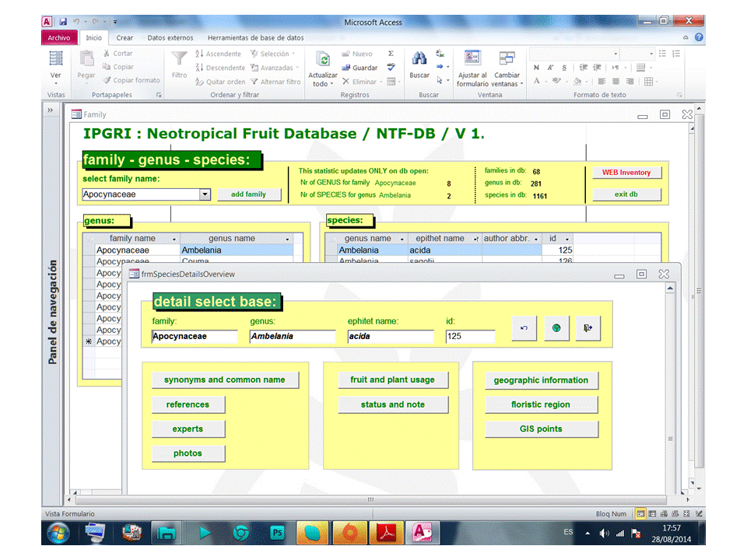Image resolution: width=747 pixels, height=560 pixels.
Task: Expand the navigation panel chevron
Action: (50, 110)
